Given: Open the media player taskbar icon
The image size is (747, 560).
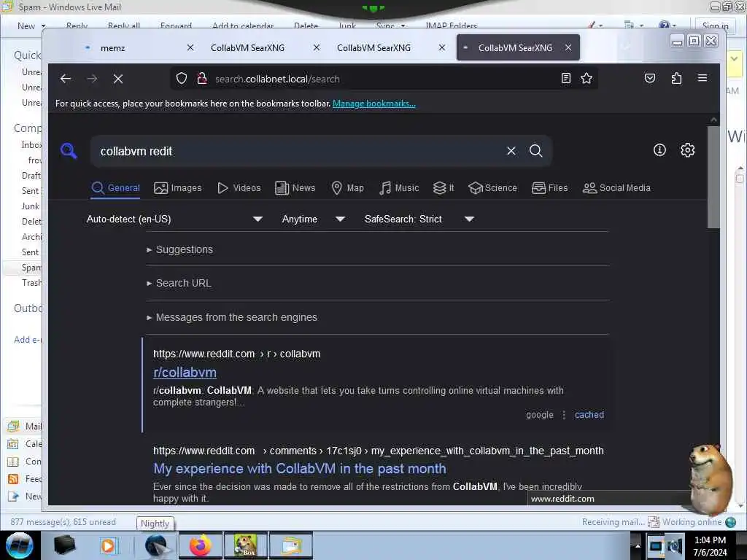Looking at the screenshot, I should (x=108, y=545).
